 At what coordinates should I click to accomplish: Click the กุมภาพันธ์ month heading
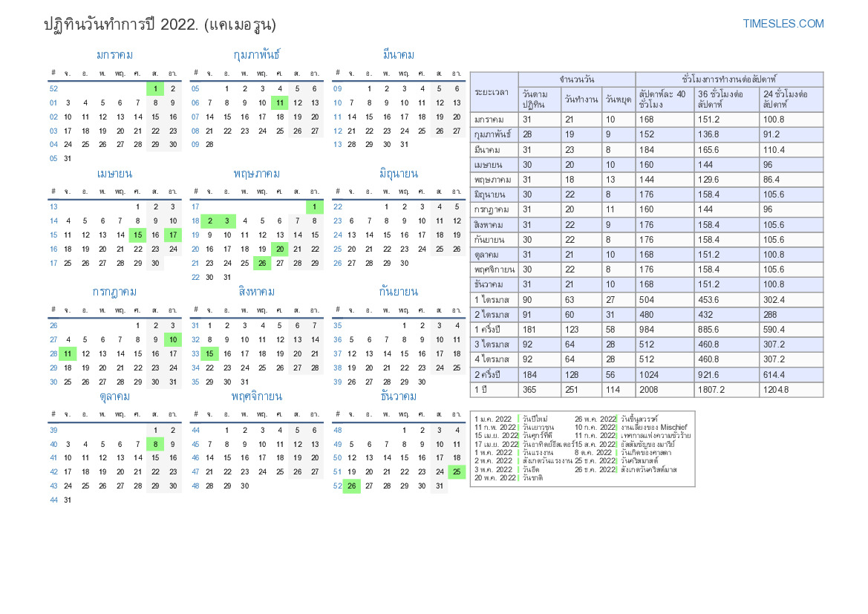pyautogui.click(x=257, y=55)
